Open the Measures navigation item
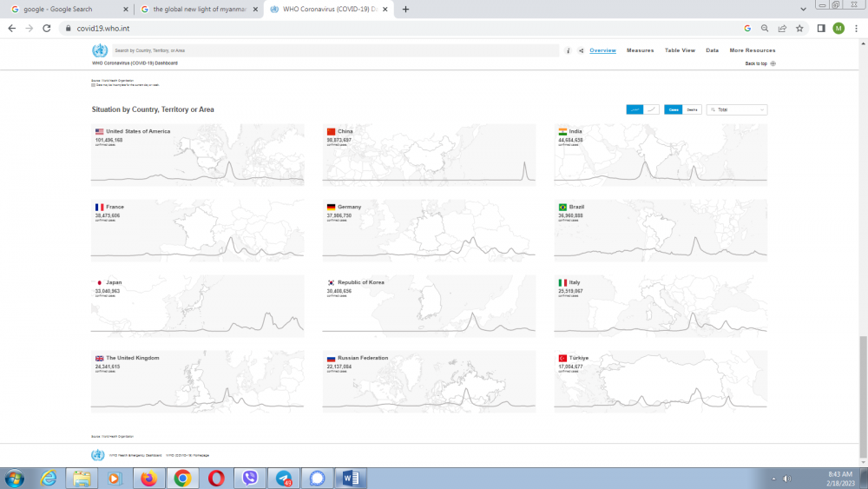Screen dimensions: 868x489 click(x=640, y=50)
